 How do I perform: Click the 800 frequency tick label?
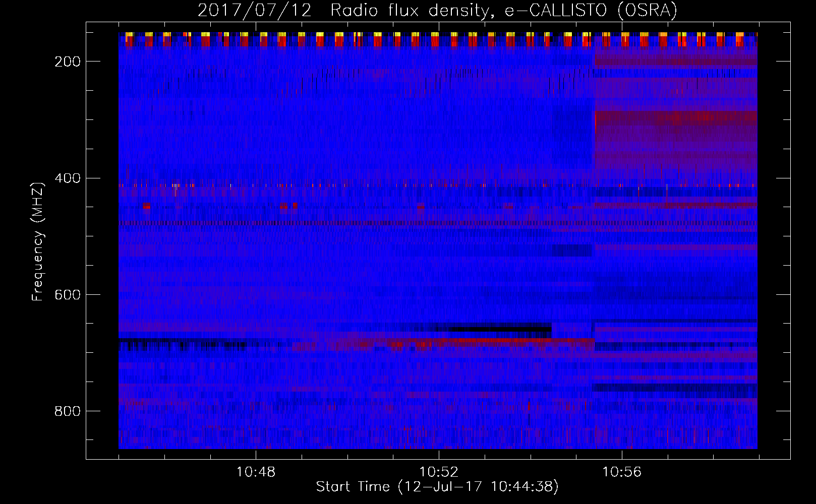(x=68, y=411)
